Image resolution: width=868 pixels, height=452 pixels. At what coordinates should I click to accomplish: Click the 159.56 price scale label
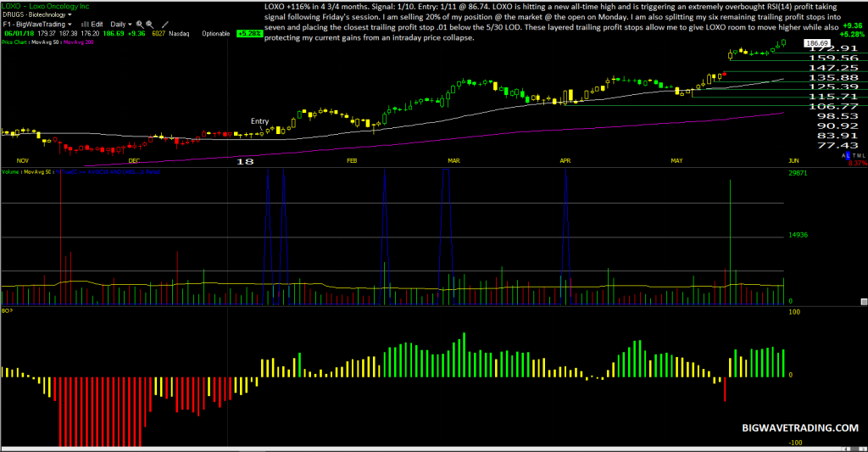(x=834, y=59)
